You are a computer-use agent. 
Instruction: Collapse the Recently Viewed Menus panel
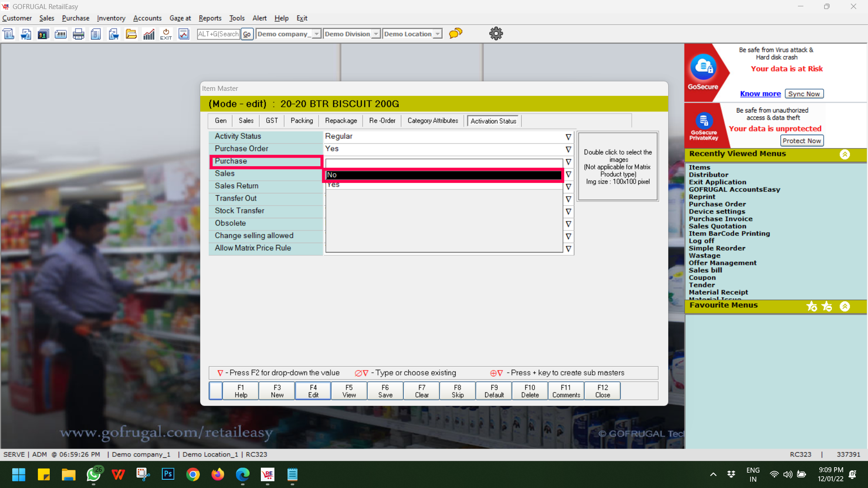(x=844, y=154)
